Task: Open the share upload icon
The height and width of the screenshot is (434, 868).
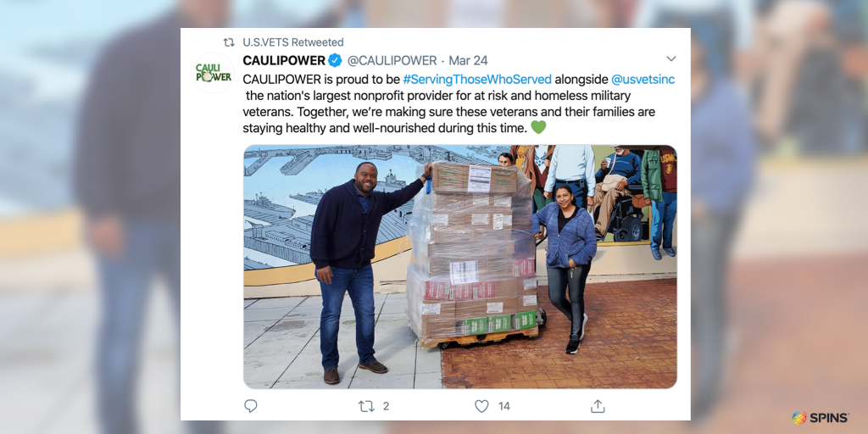Action: [x=598, y=406]
